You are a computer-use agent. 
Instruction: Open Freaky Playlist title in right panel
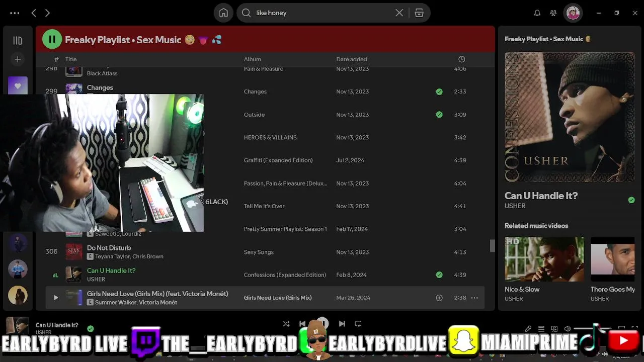[x=547, y=39]
